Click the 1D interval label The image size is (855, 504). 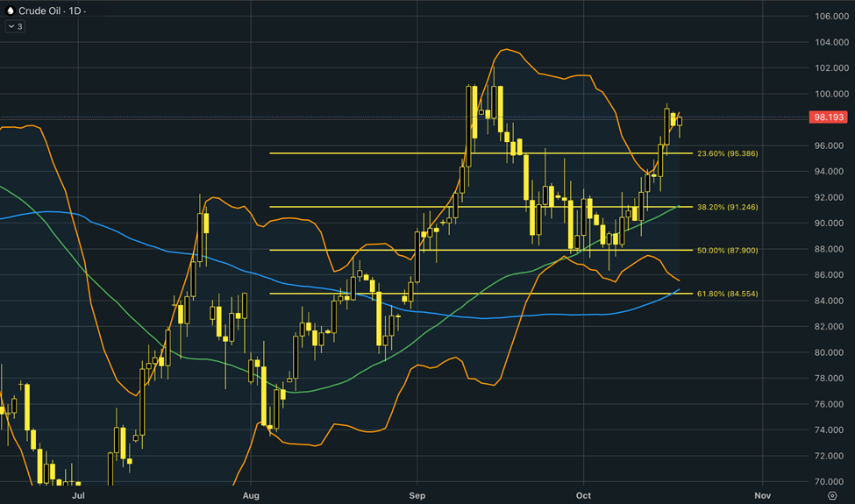[x=75, y=11]
